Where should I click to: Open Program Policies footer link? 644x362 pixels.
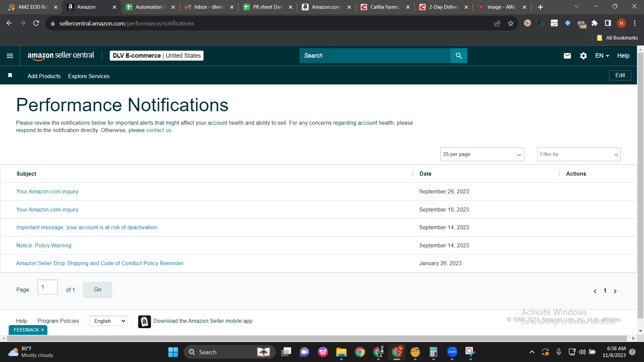[58, 321]
